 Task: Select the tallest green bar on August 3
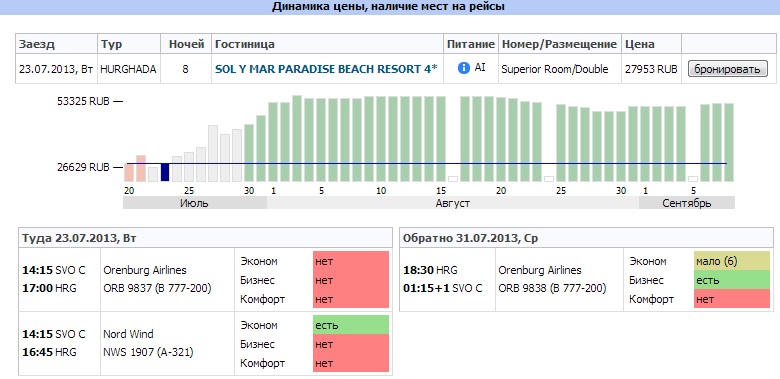(297, 138)
